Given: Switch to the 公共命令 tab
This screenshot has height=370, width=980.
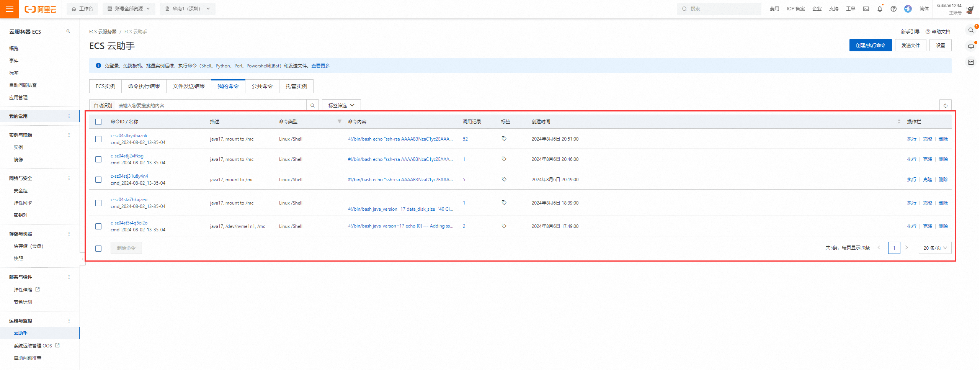Looking at the screenshot, I should [262, 86].
